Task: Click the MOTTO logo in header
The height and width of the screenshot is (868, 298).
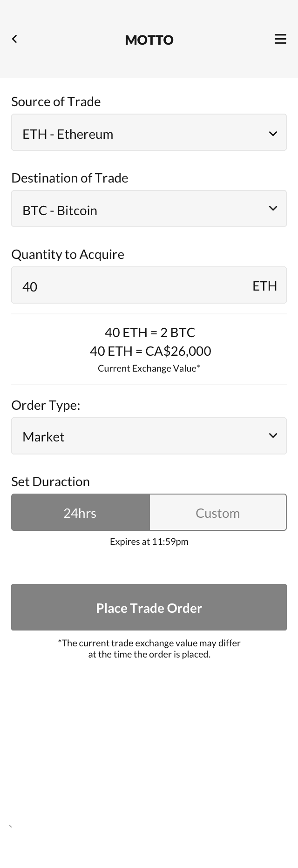Action: (x=149, y=40)
